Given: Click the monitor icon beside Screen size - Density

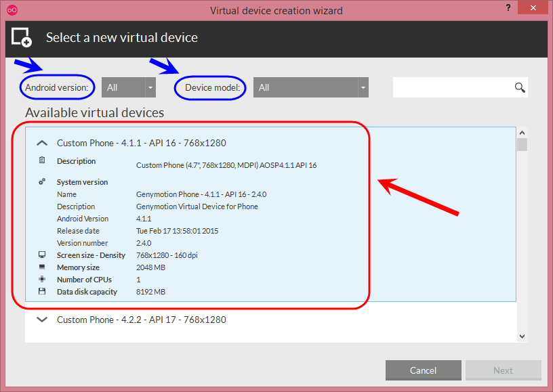Looking at the screenshot, I should coord(42,255).
